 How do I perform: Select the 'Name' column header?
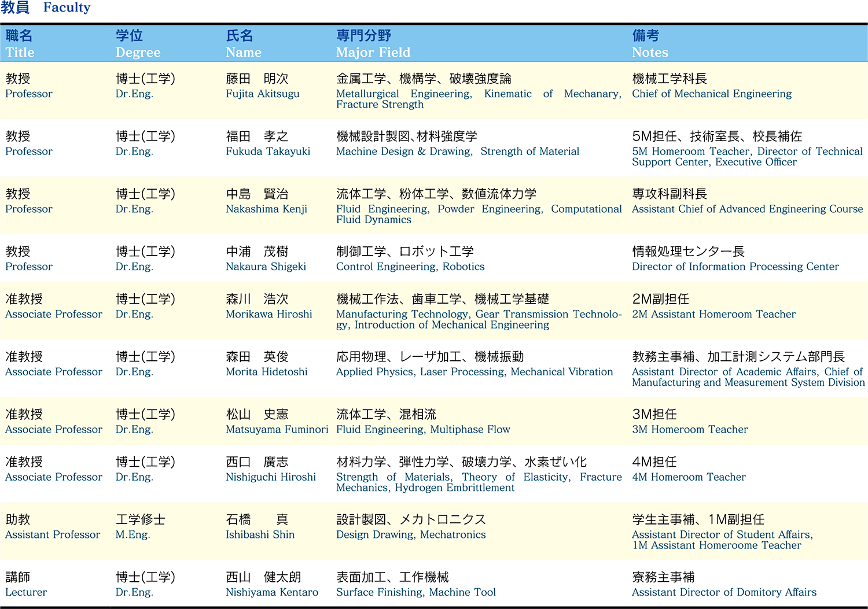point(244,53)
